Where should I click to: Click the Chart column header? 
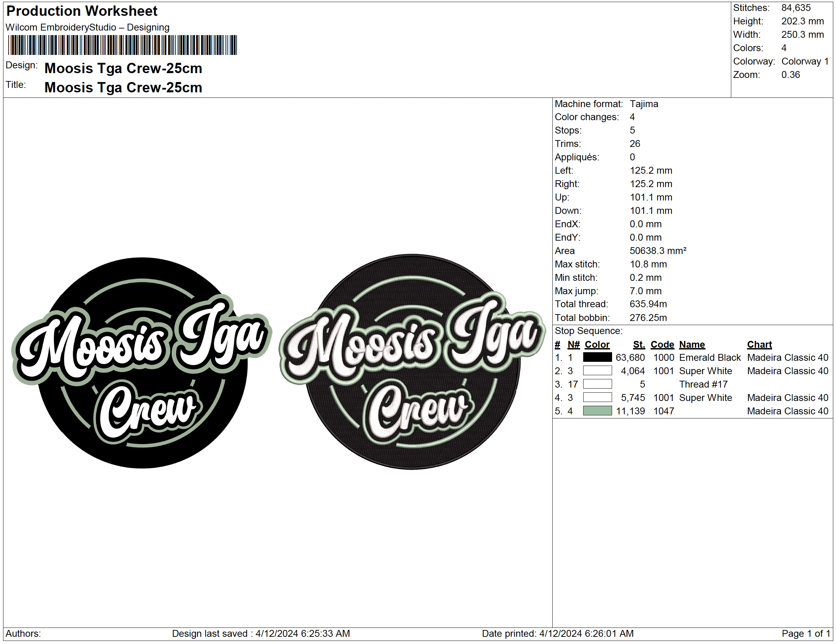759,344
